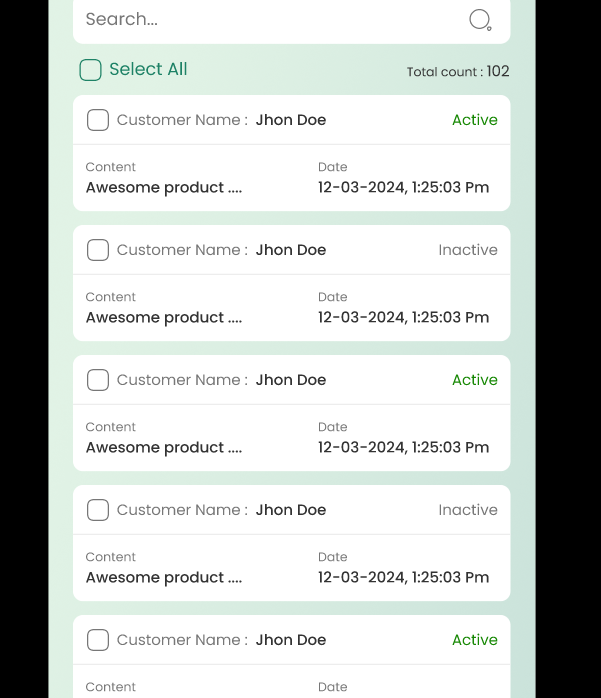Click the date on the fourth card
The image size is (601, 698).
point(403,577)
